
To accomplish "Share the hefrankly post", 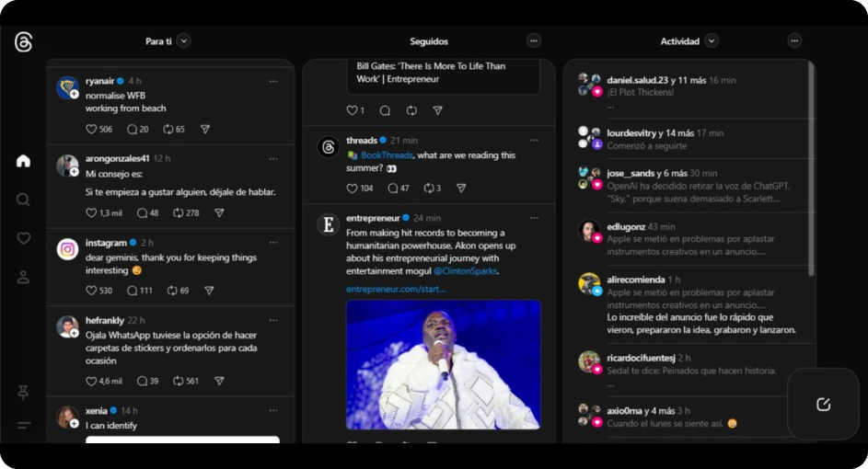I will point(219,381).
